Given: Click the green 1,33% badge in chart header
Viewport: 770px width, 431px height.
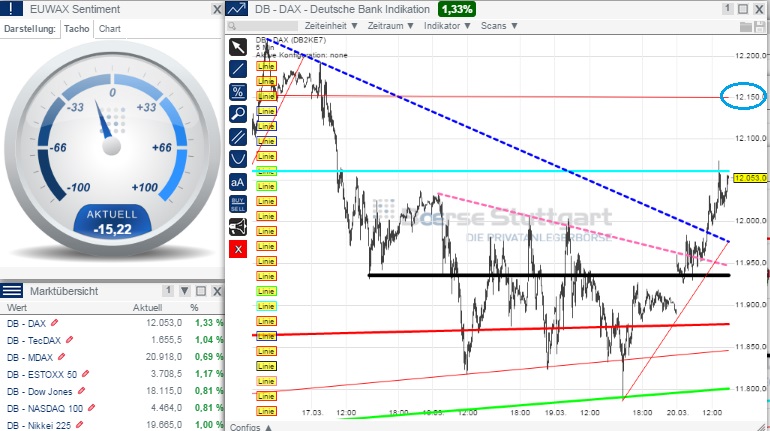Looking at the screenshot, I should point(457,9).
